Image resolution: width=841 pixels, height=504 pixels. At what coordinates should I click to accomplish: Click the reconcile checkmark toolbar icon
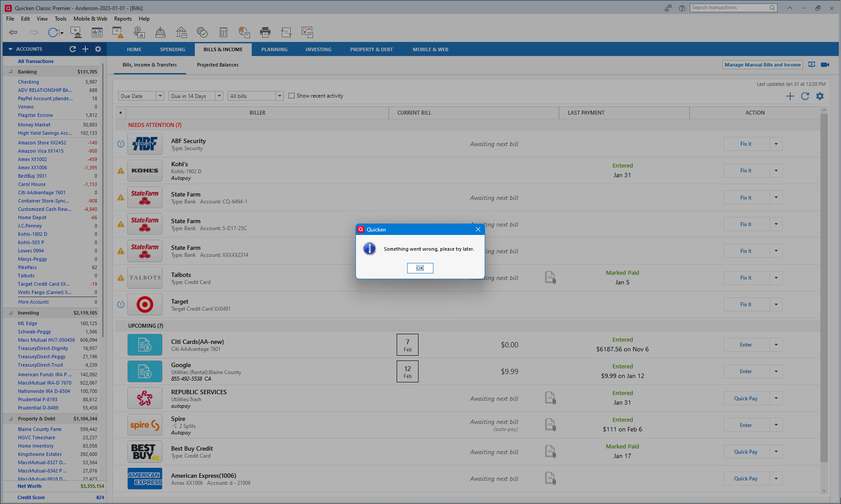coord(202,32)
